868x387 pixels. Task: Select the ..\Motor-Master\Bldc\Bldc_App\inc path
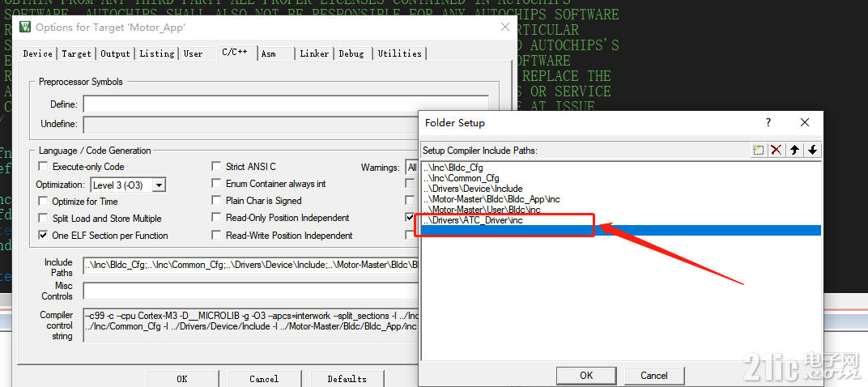click(492, 199)
